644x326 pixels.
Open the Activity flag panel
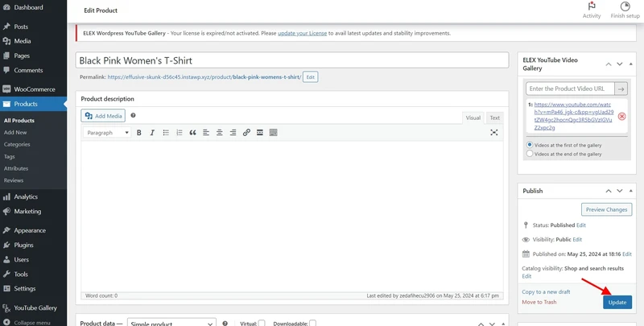click(592, 10)
